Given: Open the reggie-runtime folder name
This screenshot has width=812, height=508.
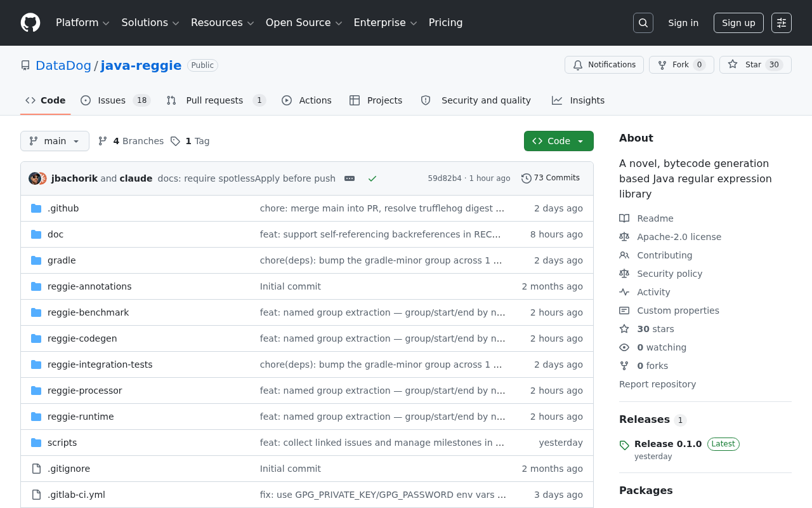Looking at the screenshot, I should (81, 417).
